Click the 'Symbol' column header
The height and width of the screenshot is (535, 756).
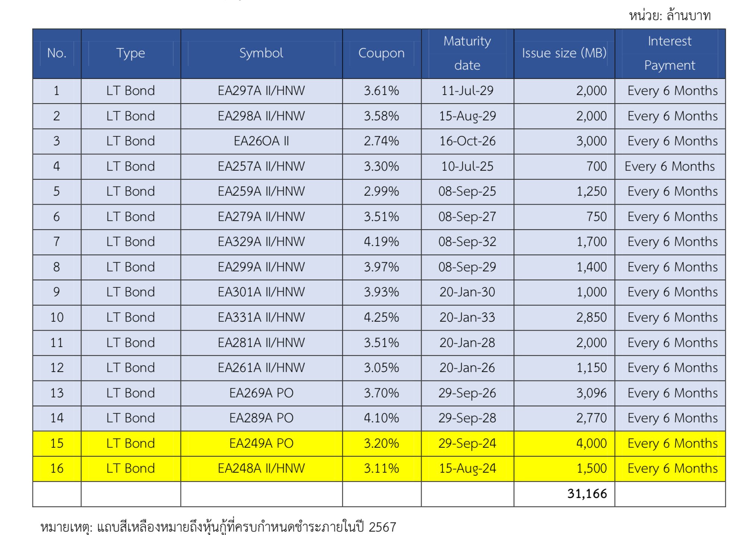pyautogui.click(x=261, y=53)
